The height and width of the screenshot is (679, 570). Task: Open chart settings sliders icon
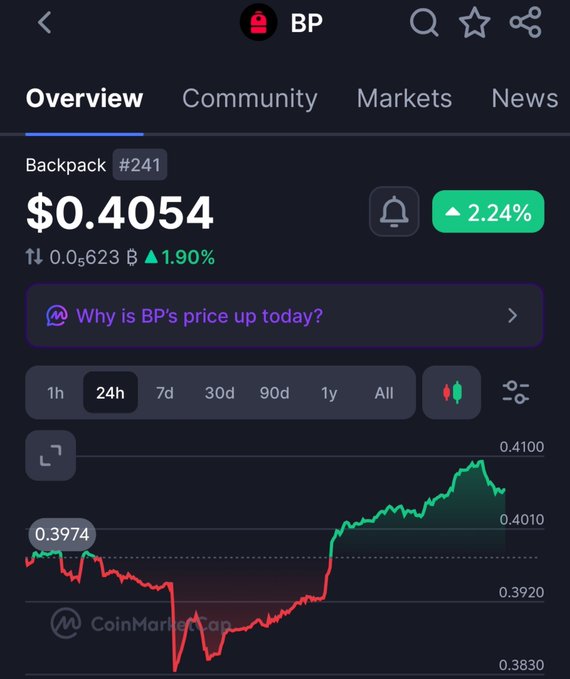pos(515,392)
